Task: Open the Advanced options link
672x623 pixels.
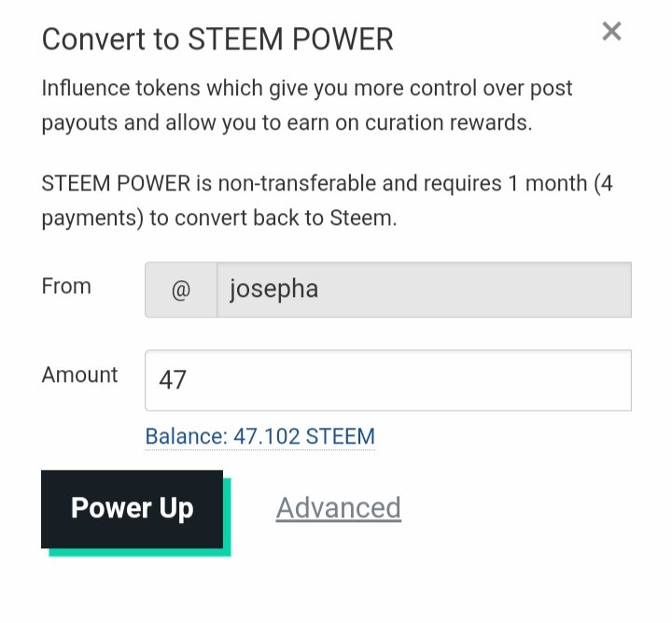Action: pyautogui.click(x=338, y=507)
